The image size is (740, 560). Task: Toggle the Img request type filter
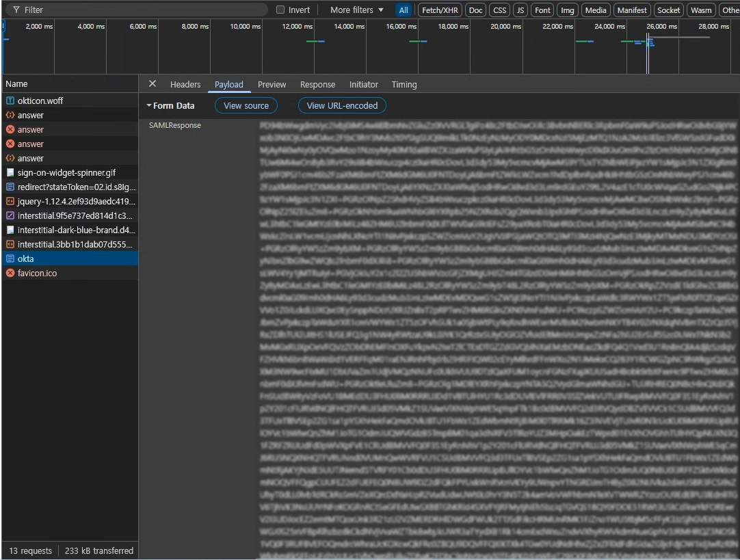(567, 10)
